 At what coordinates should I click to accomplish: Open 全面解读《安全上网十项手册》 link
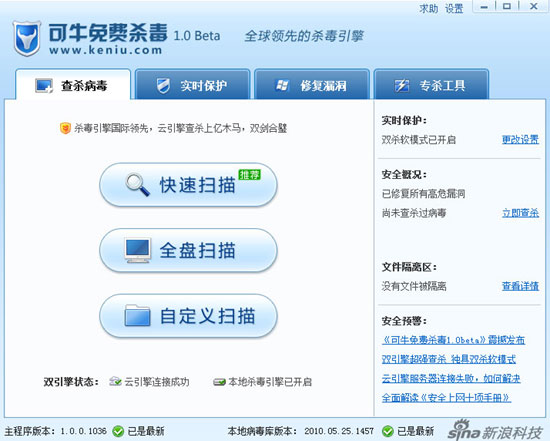446,397
